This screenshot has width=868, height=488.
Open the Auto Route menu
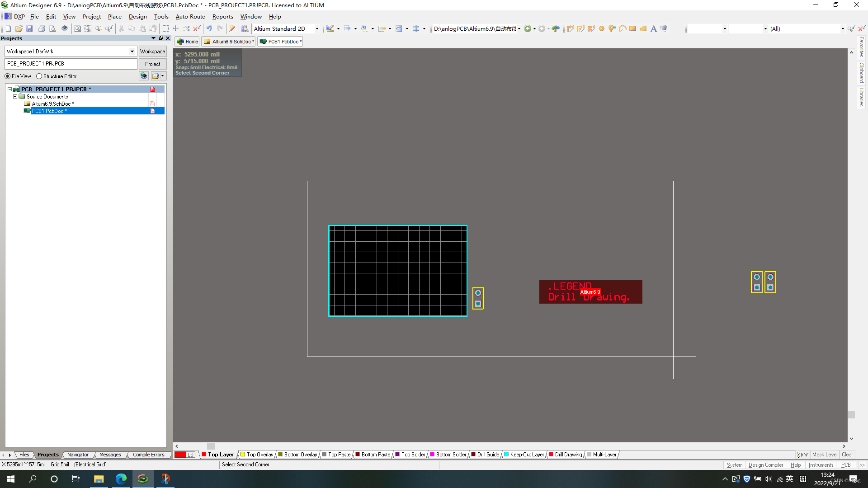(190, 17)
